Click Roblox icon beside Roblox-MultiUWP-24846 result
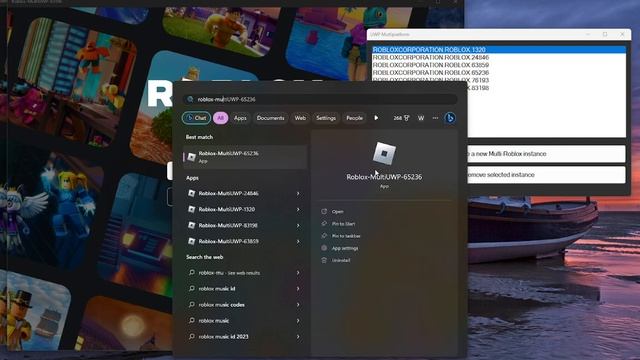 (191, 193)
